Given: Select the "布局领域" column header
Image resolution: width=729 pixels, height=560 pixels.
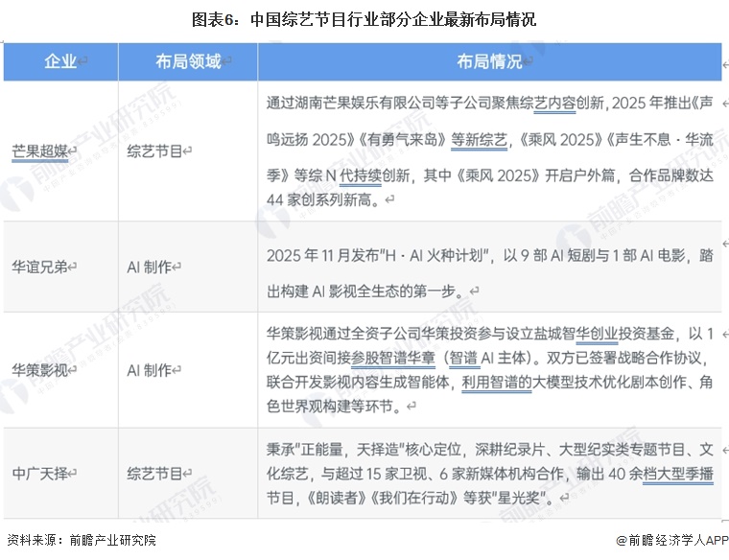Looking at the screenshot, I should click(x=188, y=61).
